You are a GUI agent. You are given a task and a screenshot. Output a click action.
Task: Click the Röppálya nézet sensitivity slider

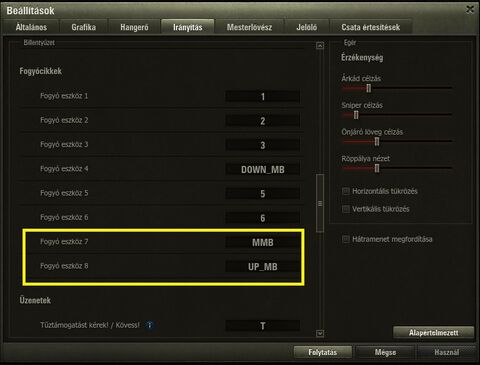[397, 168]
